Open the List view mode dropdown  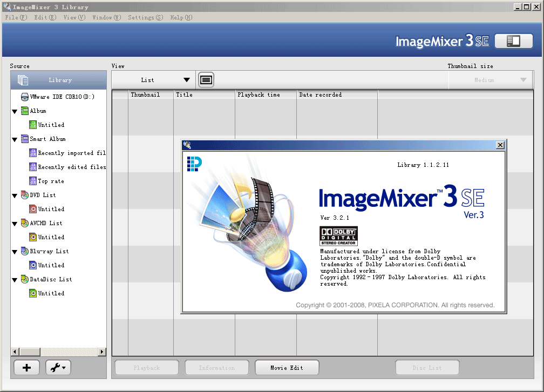point(153,80)
